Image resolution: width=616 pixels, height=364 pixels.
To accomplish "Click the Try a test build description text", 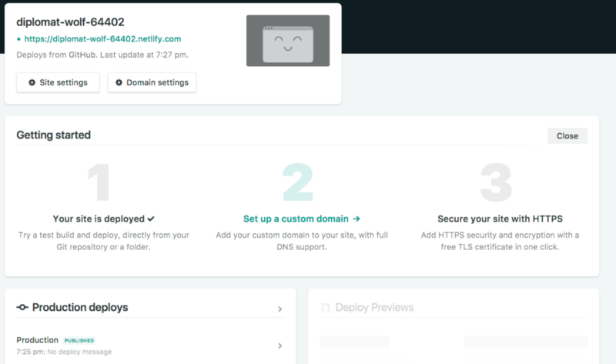I will click(x=104, y=241).
